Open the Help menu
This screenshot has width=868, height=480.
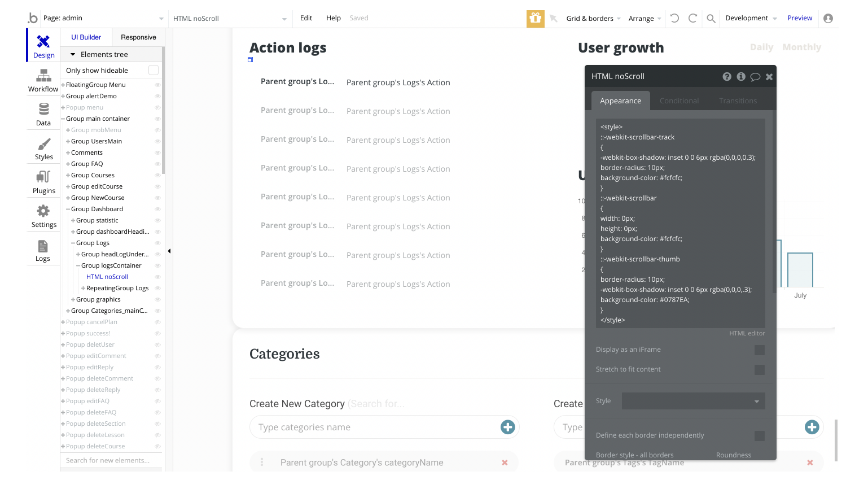pos(334,18)
